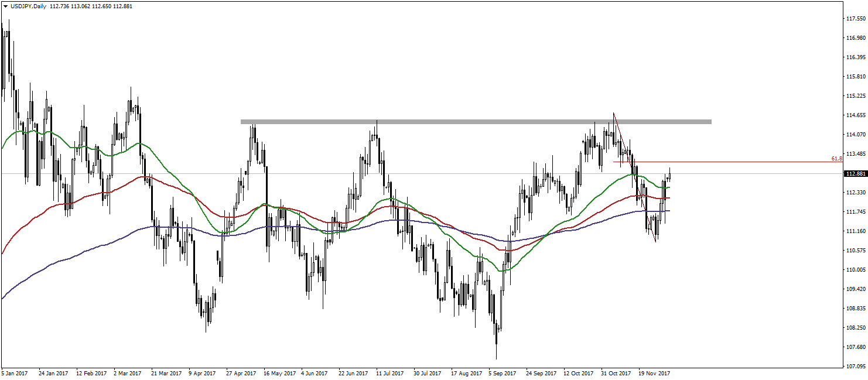Click the 17 Aug 2017 date label
This screenshot has height=380, width=868.
tap(467, 373)
